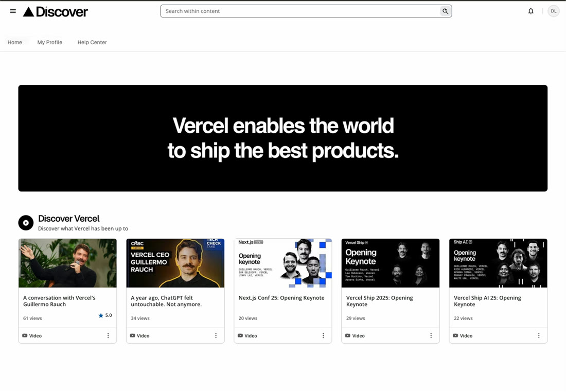Open the Help Center tab
Screen dimensions: 566x392
click(x=92, y=42)
